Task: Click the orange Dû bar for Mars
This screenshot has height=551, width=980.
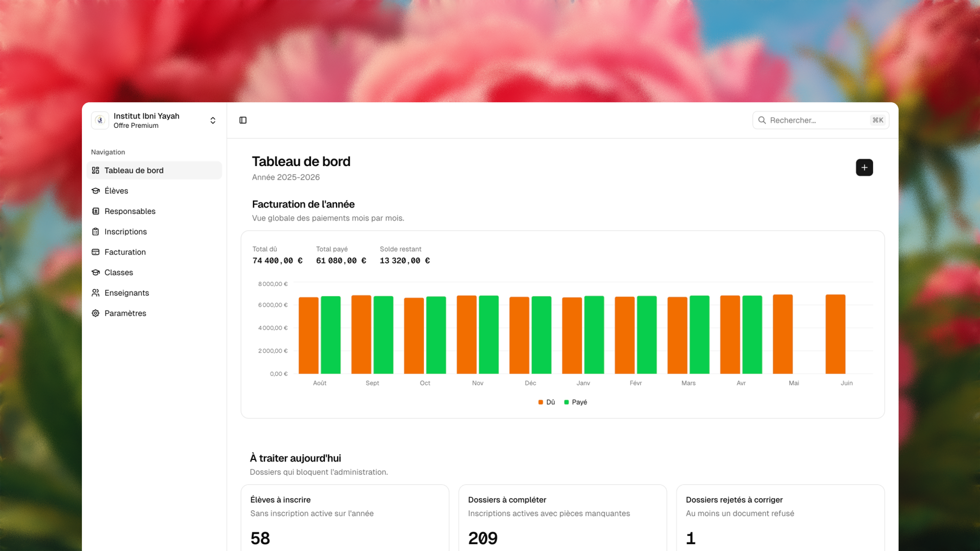Action: (677, 335)
